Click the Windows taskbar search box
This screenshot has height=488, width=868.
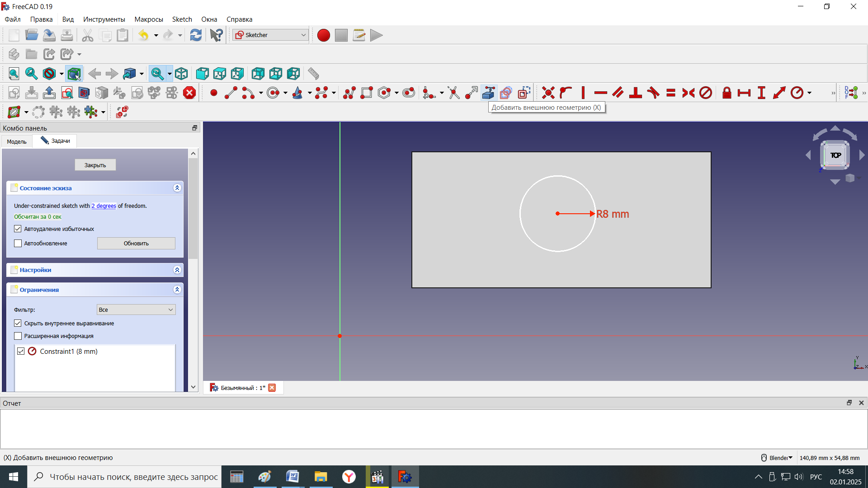tap(124, 477)
